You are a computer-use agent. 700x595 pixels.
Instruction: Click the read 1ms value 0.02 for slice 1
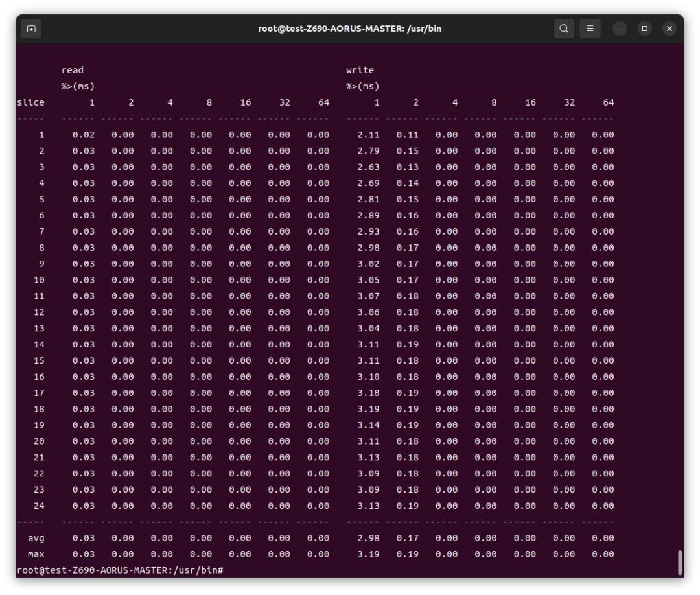(x=84, y=135)
